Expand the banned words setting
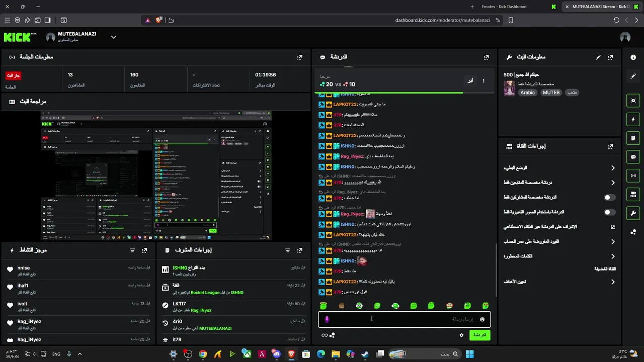This screenshot has height=362, width=644. 613,256
